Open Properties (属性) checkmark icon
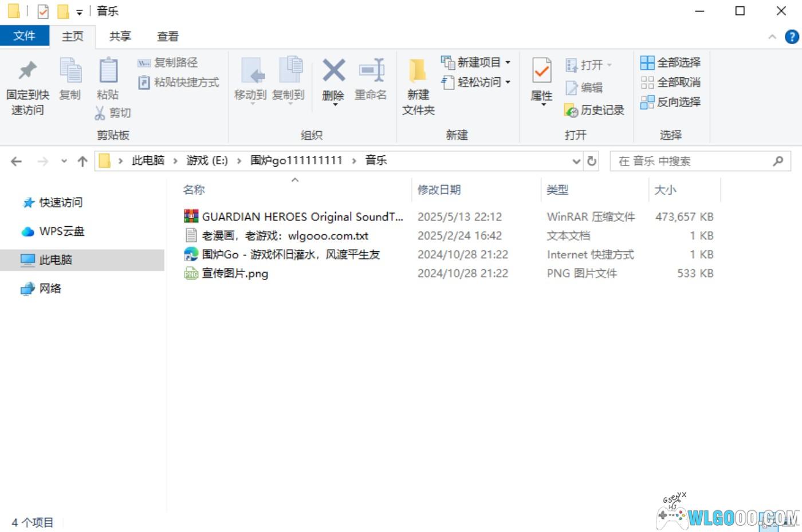The image size is (802, 532). 541,71
